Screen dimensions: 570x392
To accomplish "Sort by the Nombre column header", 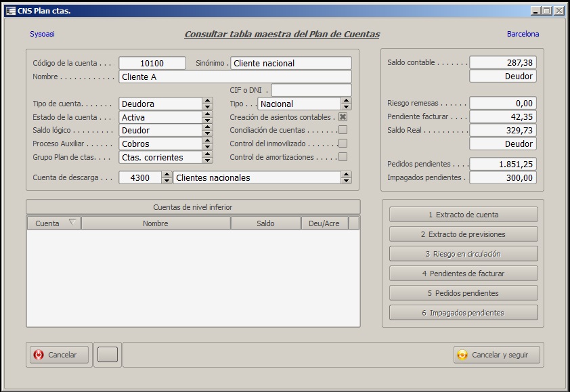I will [x=156, y=223].
